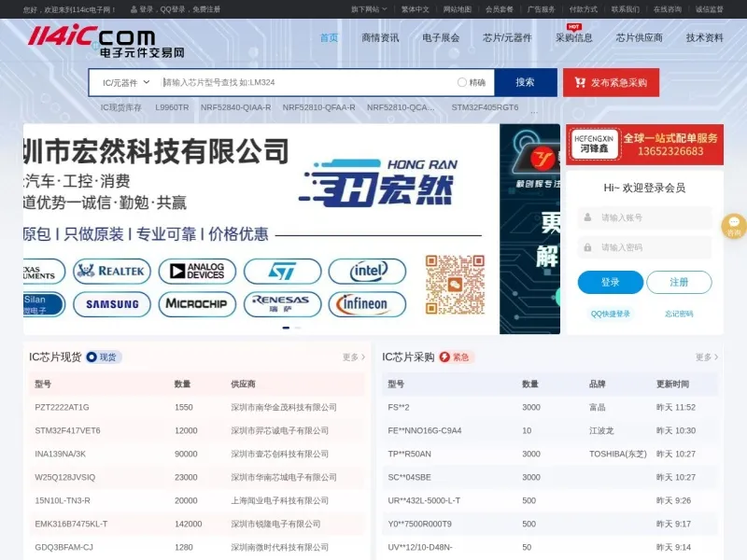
Task: Open 芯片供应商 nav item
Action: (x=639, y=37)
